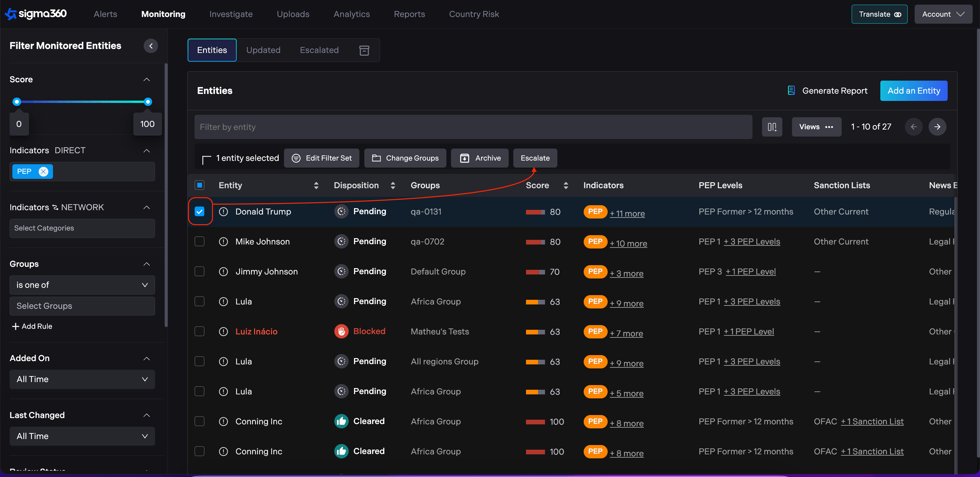Collapse the filter sidebar panel
The image size is (980, 477).
(x=151, y=46)
